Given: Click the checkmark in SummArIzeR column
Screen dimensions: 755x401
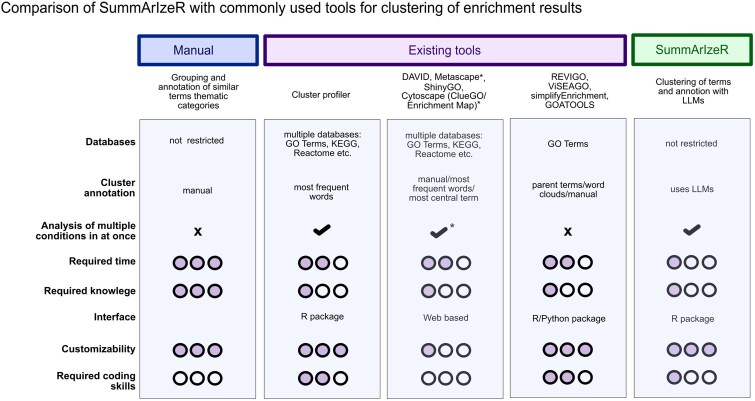Looking at the screenshot, I should 692,231.
